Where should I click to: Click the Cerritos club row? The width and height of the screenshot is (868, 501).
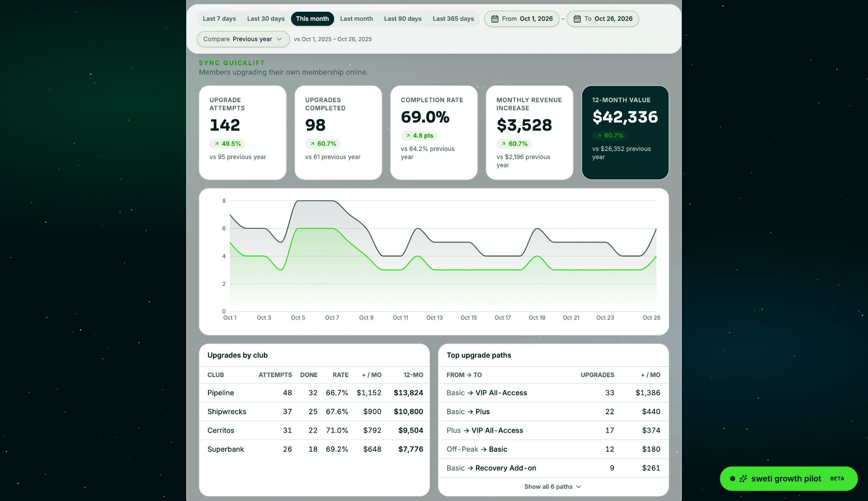(x=314, y=430)
